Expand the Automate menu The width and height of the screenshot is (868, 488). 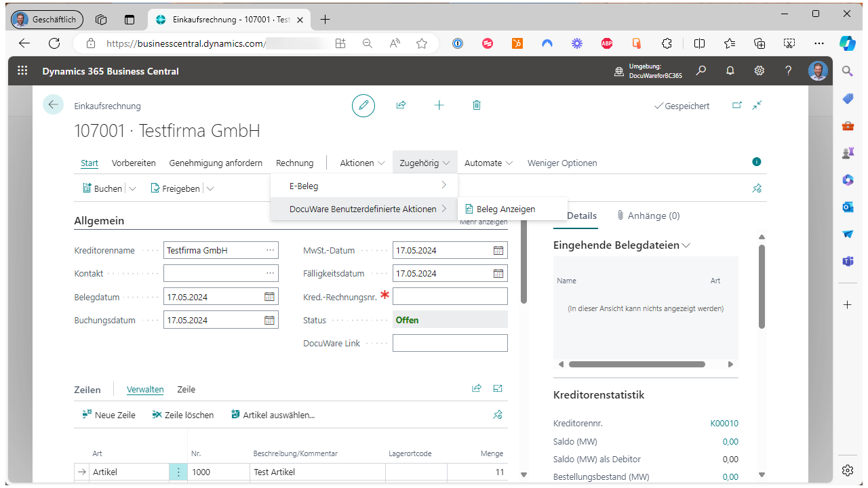(x=488, y=163)
